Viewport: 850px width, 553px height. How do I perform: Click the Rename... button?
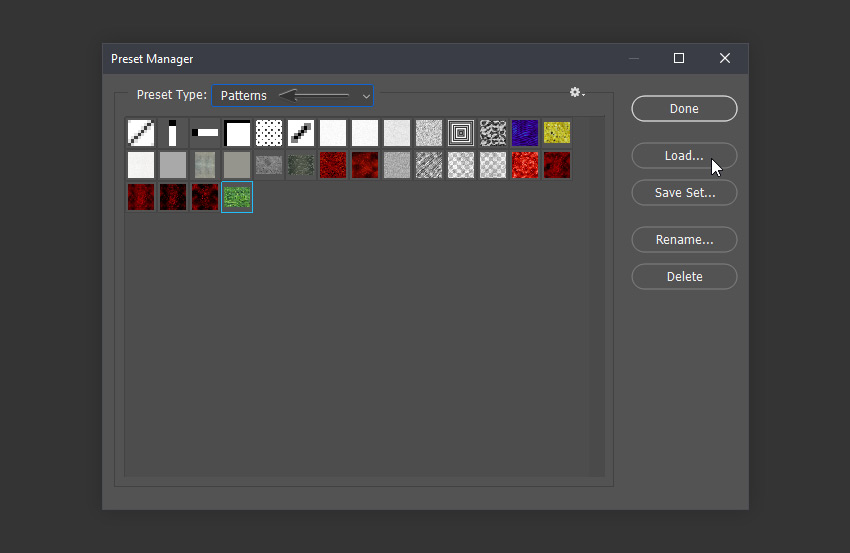(x=684, y=240)
